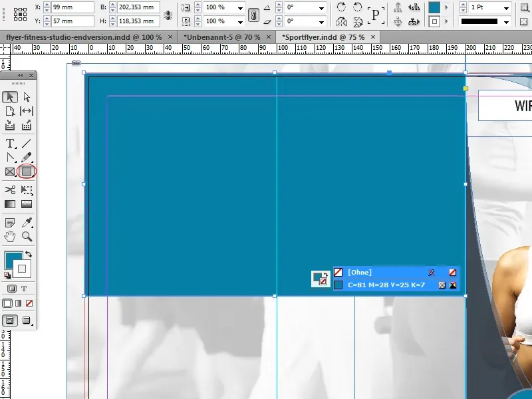Click the reference point locator grid
532x399 pixels.
pyautogui.click(x=21, y=14)
